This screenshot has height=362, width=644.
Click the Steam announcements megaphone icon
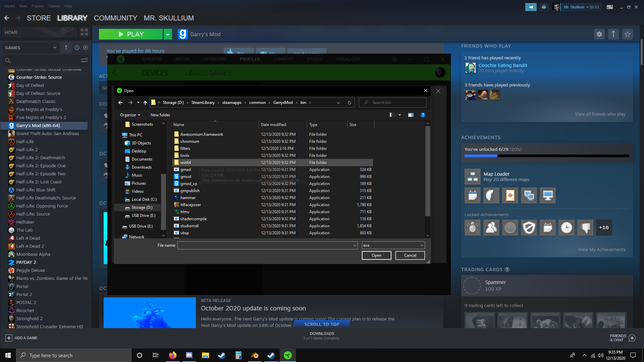coord(531,7)
